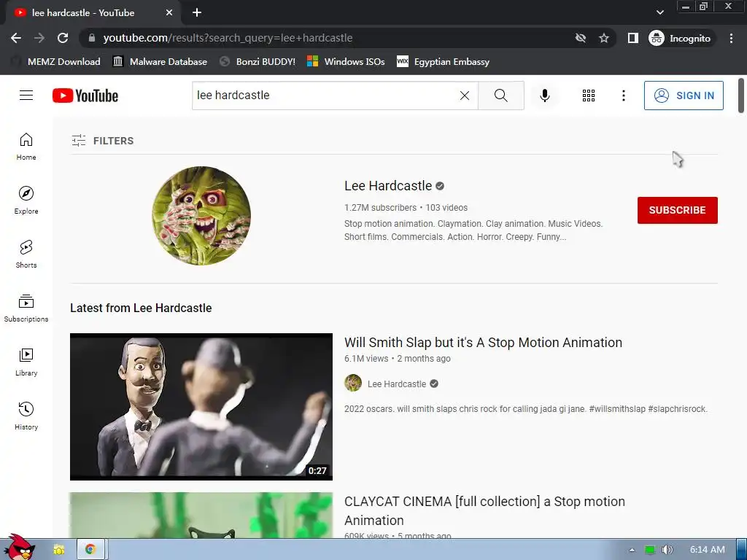Screen dimensions: 747x560
Task: Click the browser forward arrow
Action: point(39,38)
